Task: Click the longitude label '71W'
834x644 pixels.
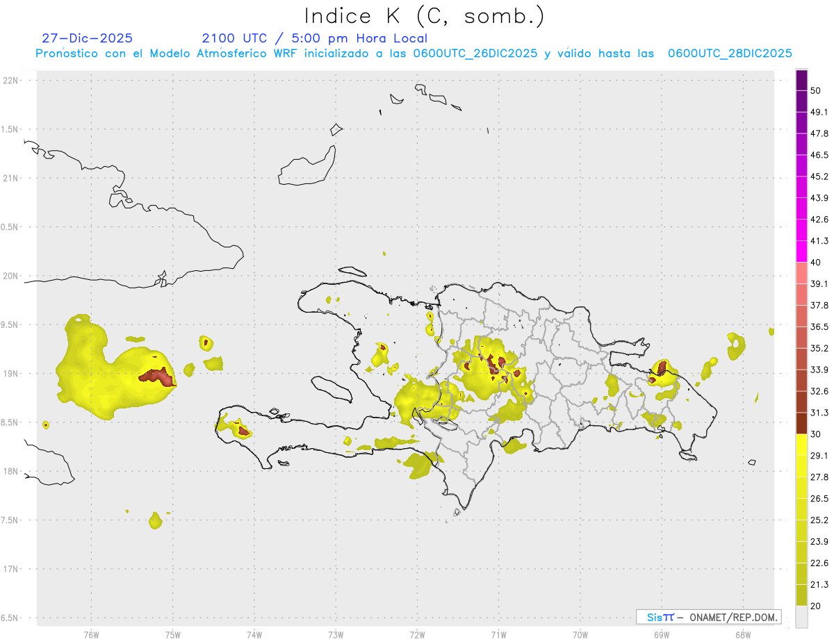Action: [498, 635]
